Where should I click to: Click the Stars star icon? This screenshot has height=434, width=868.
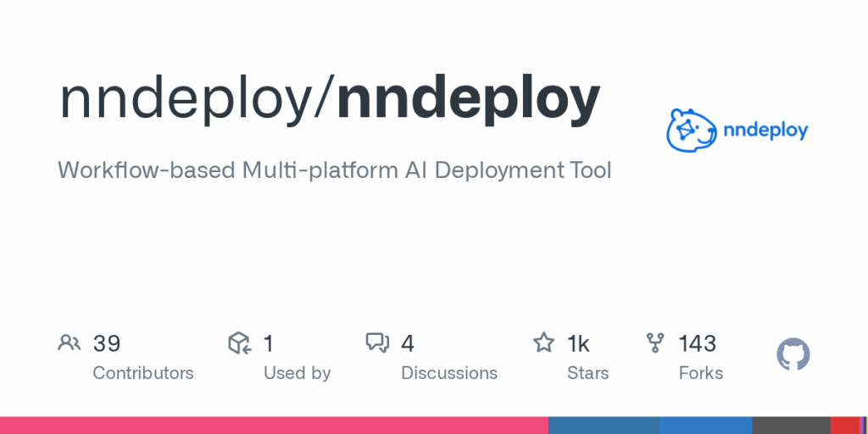543,342
